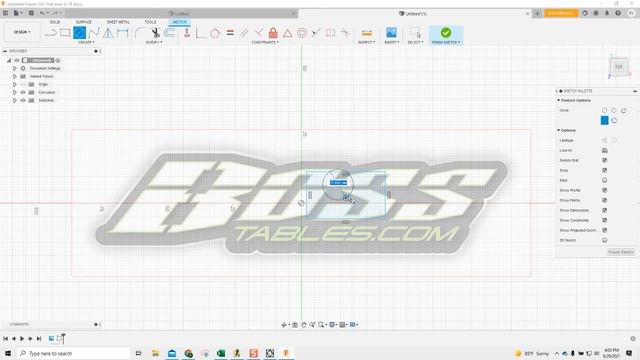Toggle the Show Constraints checkbox

click(604, 220)
